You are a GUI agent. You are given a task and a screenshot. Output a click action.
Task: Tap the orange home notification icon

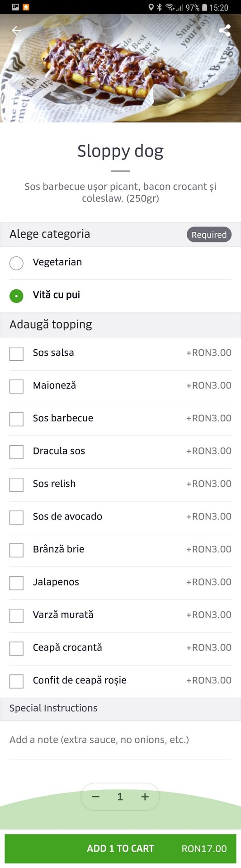26,7
